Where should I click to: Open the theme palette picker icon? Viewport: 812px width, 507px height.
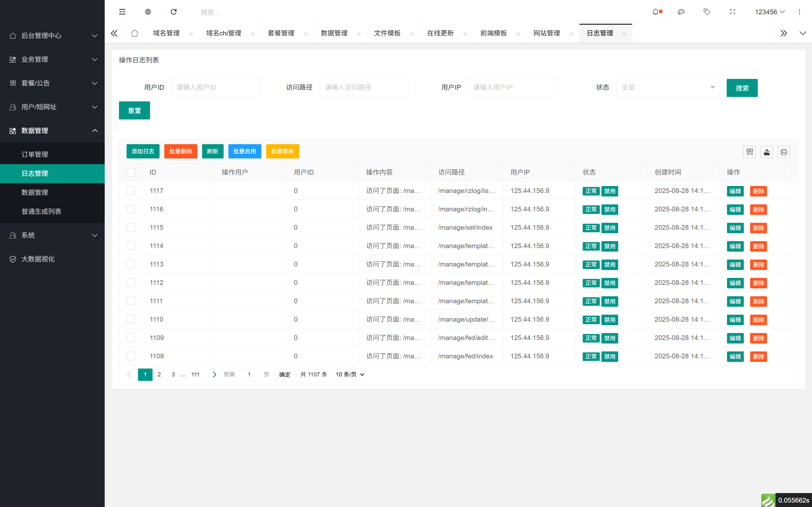pos(681,12)
